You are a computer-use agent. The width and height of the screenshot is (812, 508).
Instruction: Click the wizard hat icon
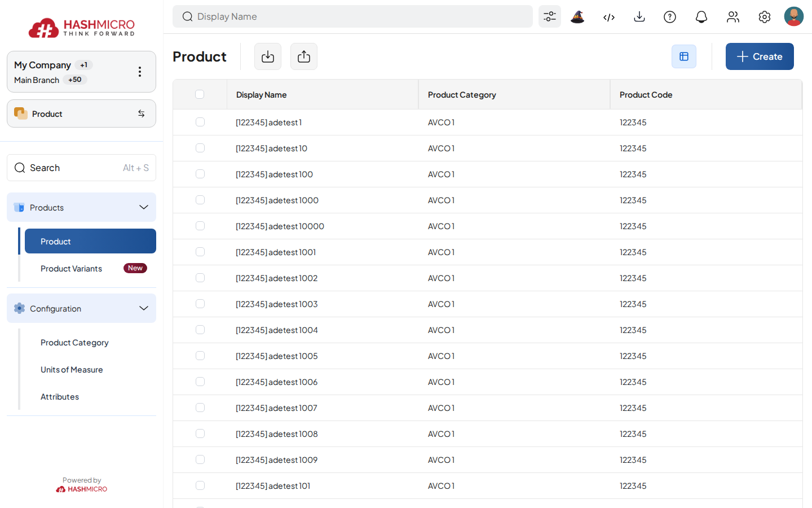tap(577, 17)
